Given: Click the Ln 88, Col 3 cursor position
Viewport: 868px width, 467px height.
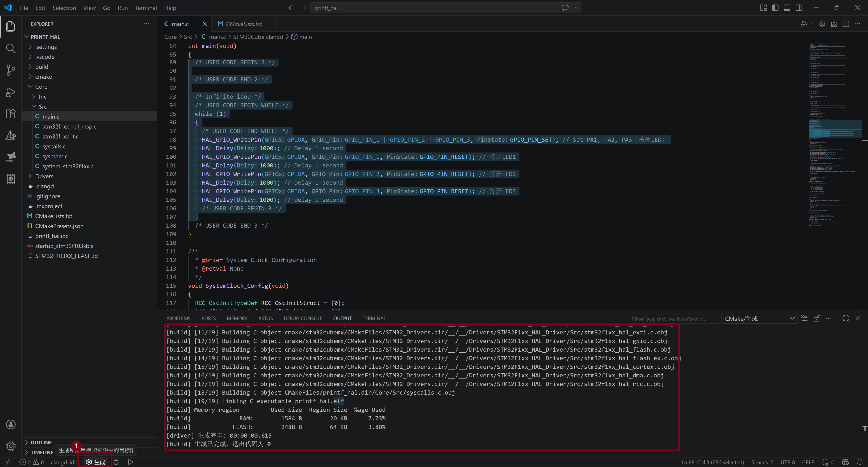Looking at the screenshot, I should coord(712,462).
